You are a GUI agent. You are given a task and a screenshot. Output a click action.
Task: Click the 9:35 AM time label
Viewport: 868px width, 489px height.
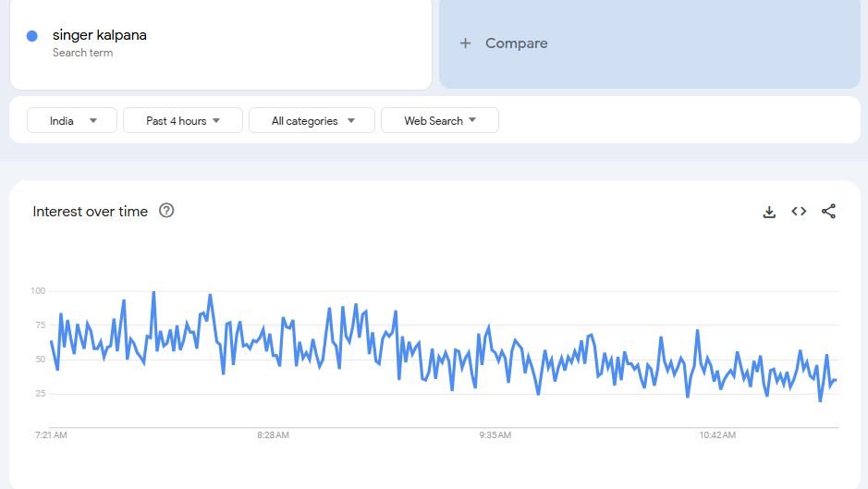[x=495, y=434]
